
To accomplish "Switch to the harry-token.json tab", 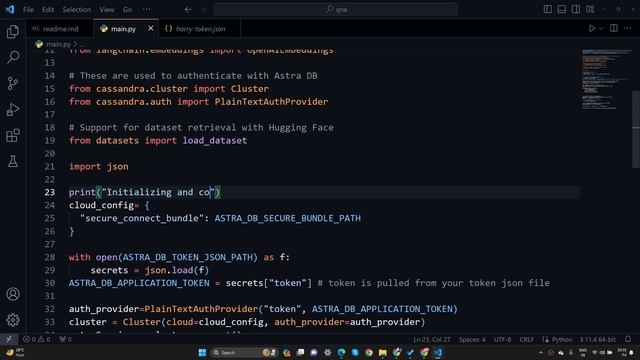I will [200, 29].
